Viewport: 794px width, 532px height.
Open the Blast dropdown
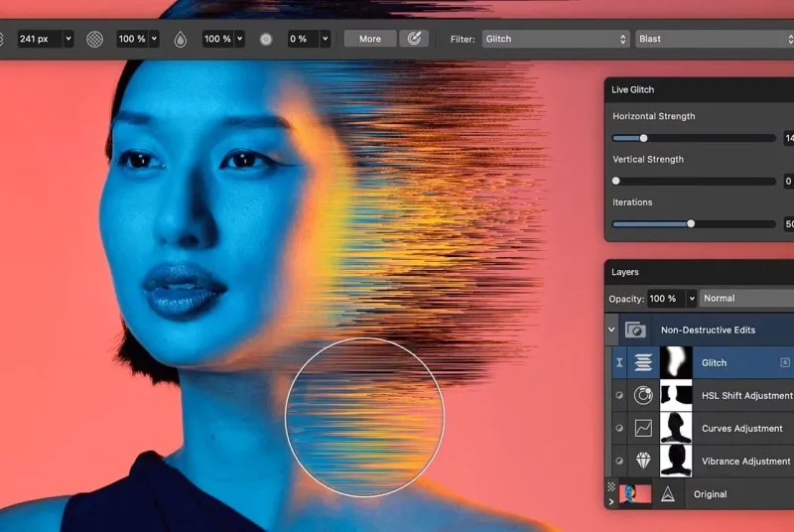click(x=715, y=39)
